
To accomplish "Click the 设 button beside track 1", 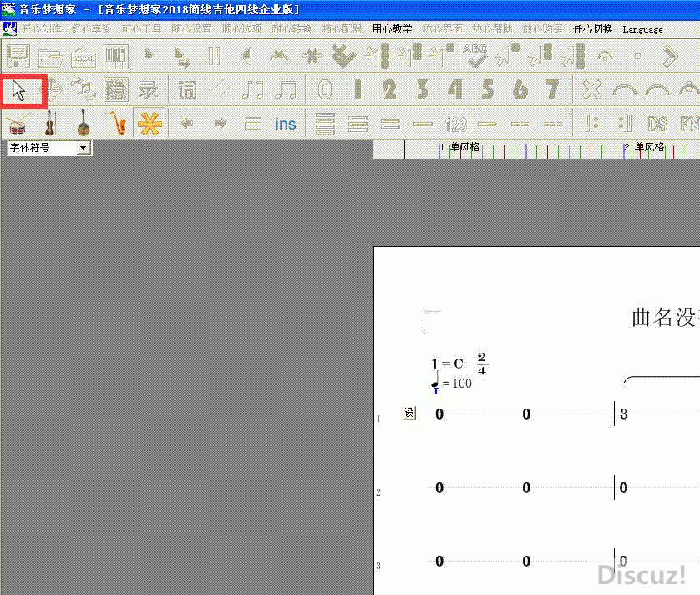I will [x=409, y=413].
